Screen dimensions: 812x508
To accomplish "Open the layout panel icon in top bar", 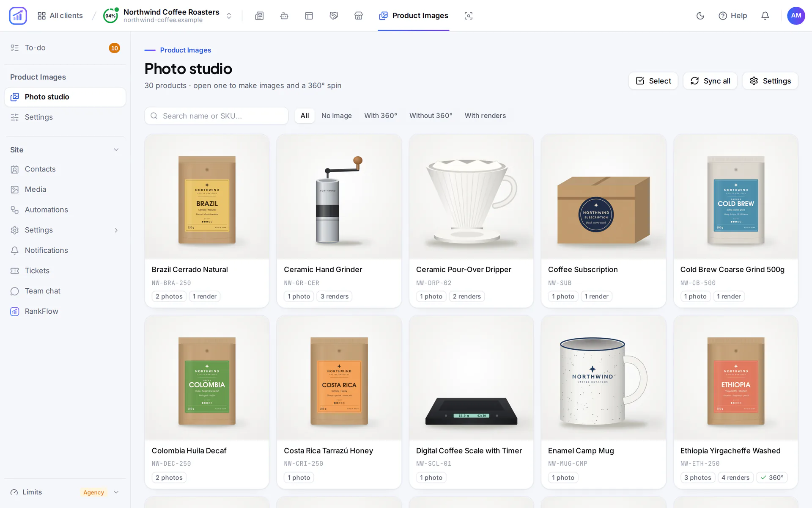I will pos(309,16).
